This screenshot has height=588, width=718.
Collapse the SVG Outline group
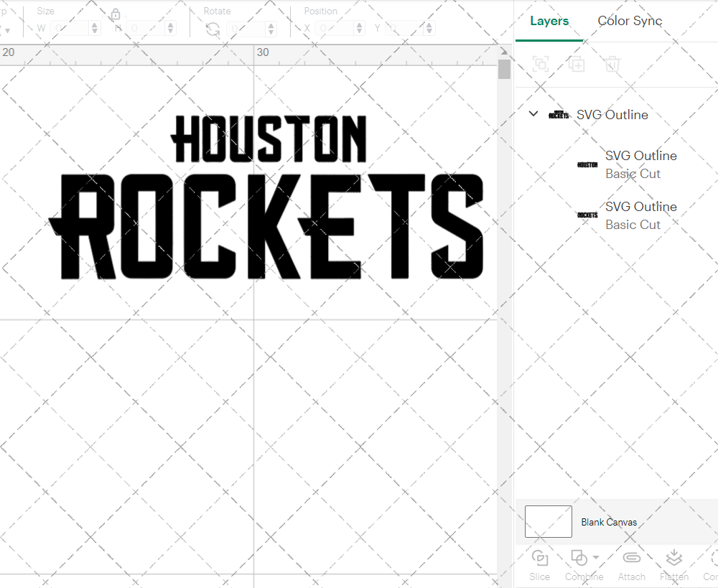(533, 113)
